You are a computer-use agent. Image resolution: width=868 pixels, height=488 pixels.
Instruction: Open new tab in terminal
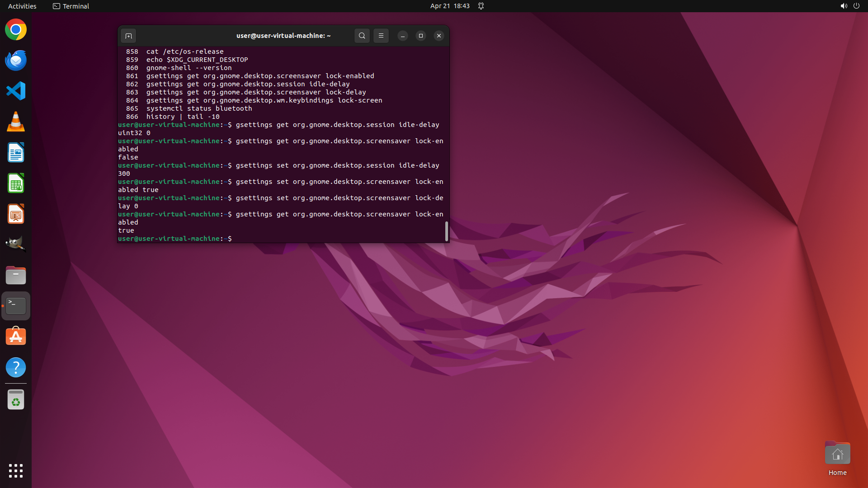point(128,36)
